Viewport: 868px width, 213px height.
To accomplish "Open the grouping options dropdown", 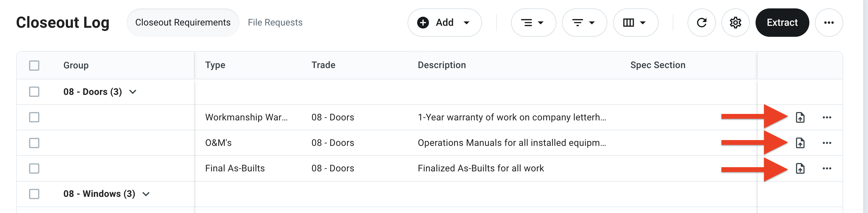I will [x=533, y=23].
